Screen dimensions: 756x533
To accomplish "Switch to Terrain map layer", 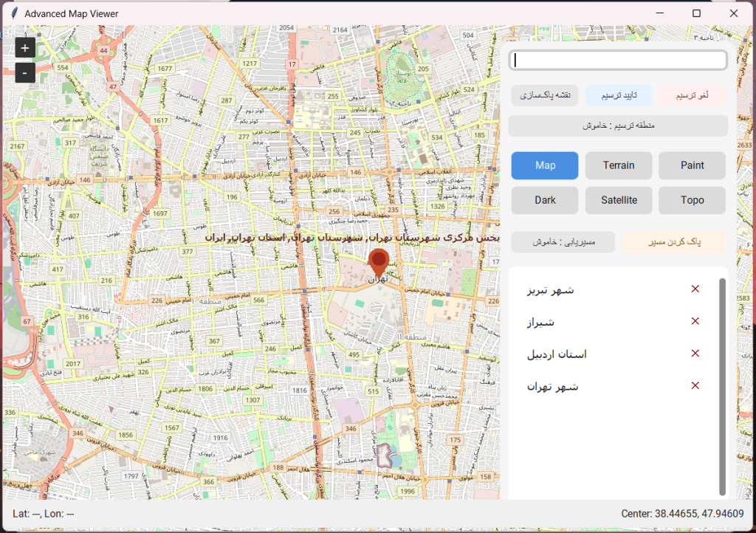I will click(619, 165).
